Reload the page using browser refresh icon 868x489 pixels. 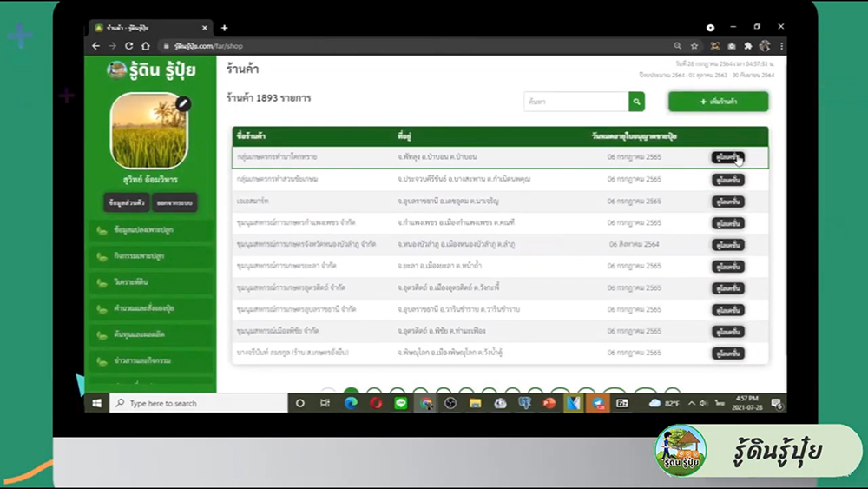[128, 46]
